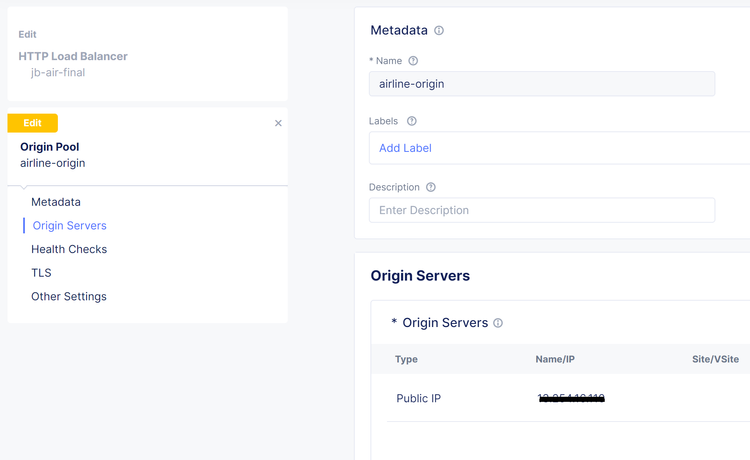
Task: Click the Public IP origin server row
Action: point(419,398)
